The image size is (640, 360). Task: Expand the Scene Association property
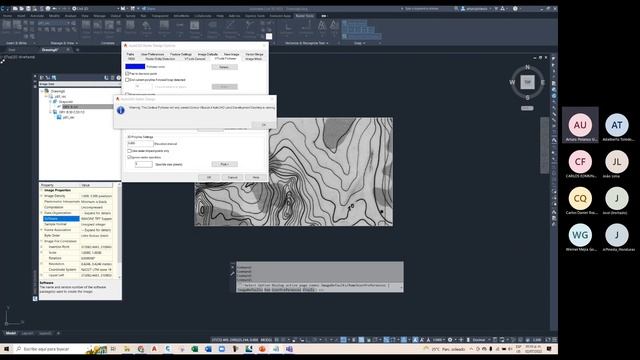click(x=42, y=230)
